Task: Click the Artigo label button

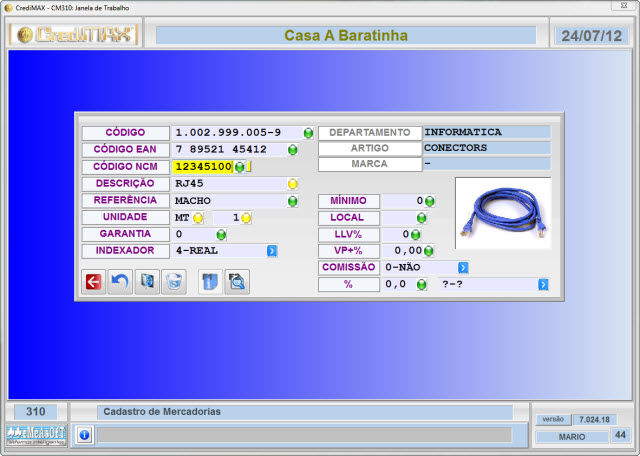Action: (x=369, y=148)
